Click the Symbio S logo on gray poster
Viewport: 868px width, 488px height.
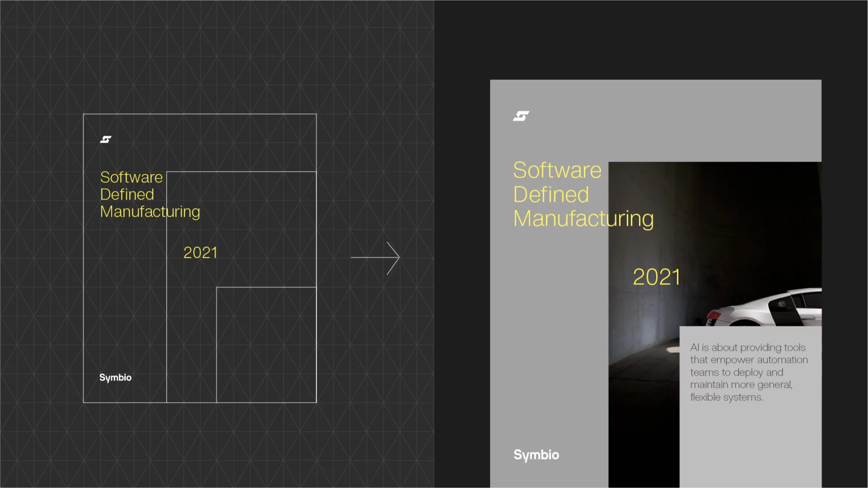coord(521,116)
